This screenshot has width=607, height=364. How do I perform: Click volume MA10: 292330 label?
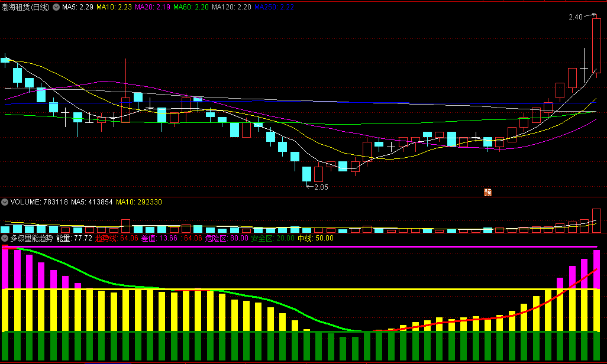(x=139, y=202)
